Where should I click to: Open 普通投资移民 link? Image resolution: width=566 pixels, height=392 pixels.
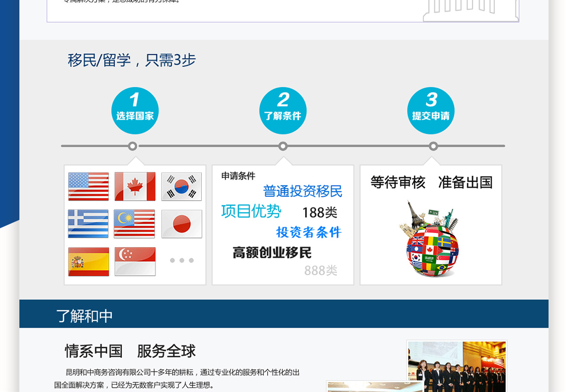tap(303, 191)
